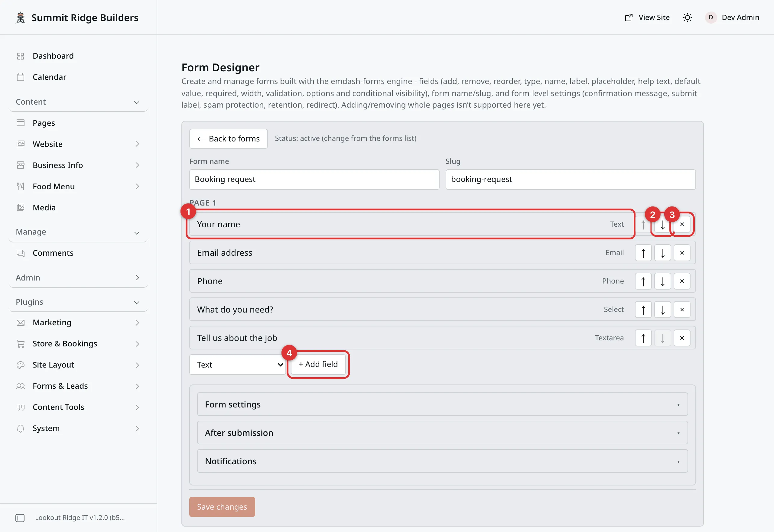Expand the System menu
Image resolution: width=774 pixels, height=532 pixels.
78,428
